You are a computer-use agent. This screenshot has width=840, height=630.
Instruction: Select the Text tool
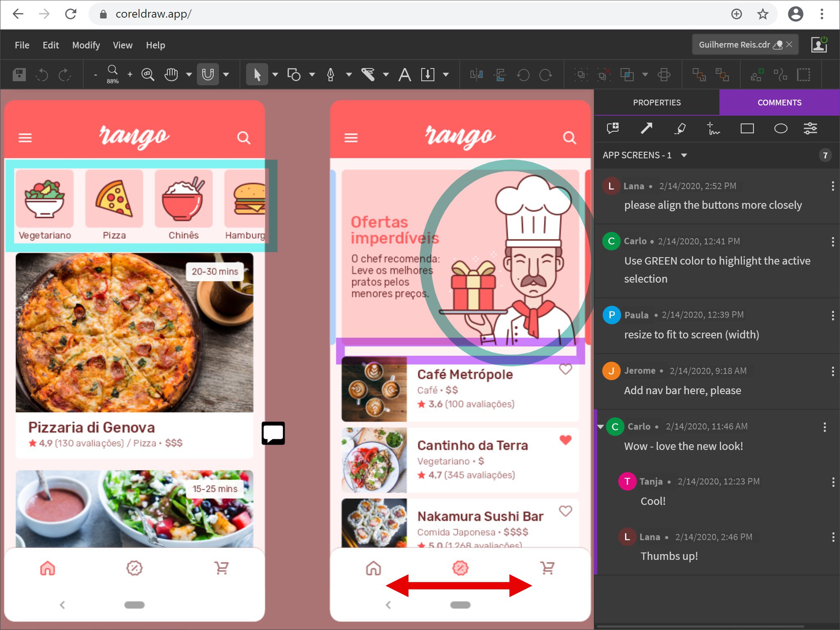coord(404,75)
